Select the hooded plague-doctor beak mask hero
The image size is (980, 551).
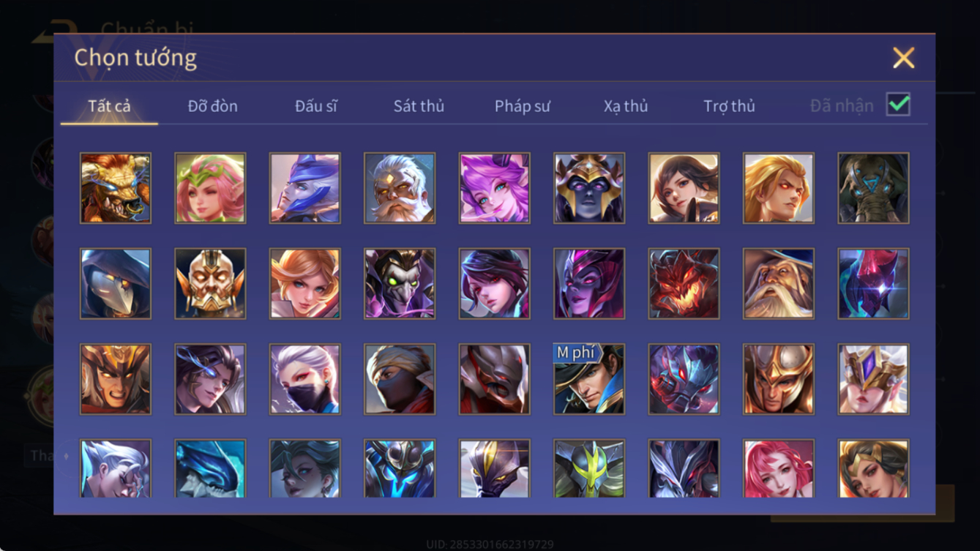116,284
